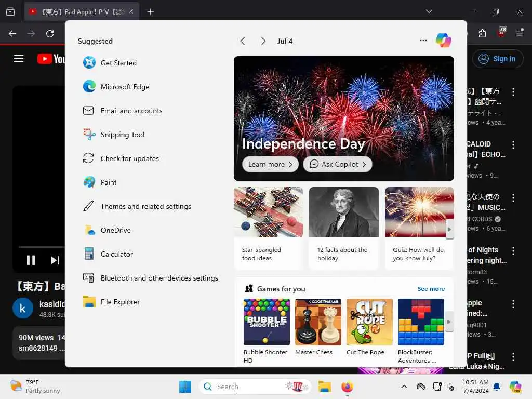Viewport: 532px width, 399px height.
Task: Open Copilot icon in search panel
Action: click(444, 41)
